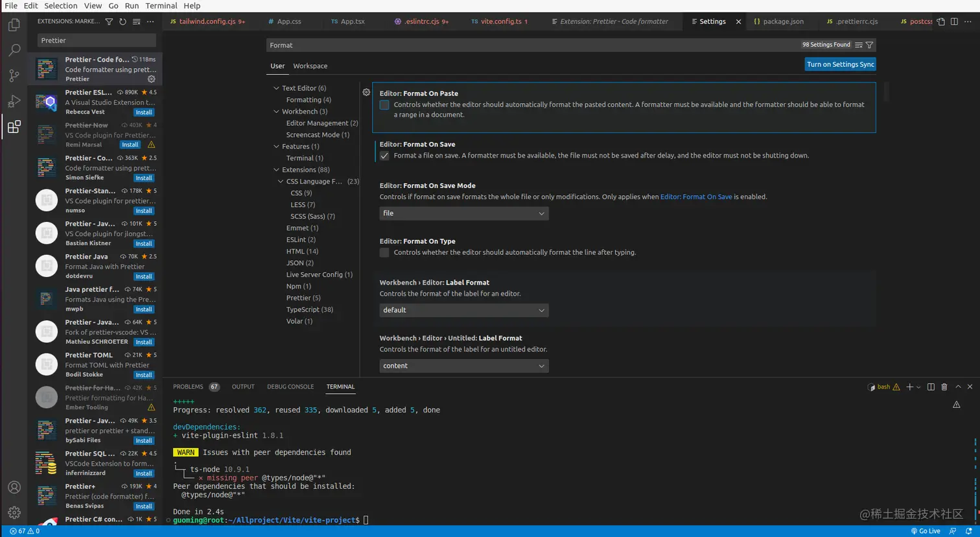The height and width of the screenshot is (537, 980).
Task: Select ESLint (2) in settings tree
Action: pos(301,240)
